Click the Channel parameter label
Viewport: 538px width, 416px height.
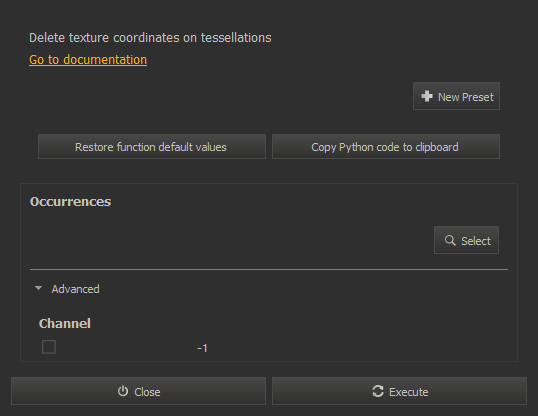pyautogui.click(x=65, y=323)
